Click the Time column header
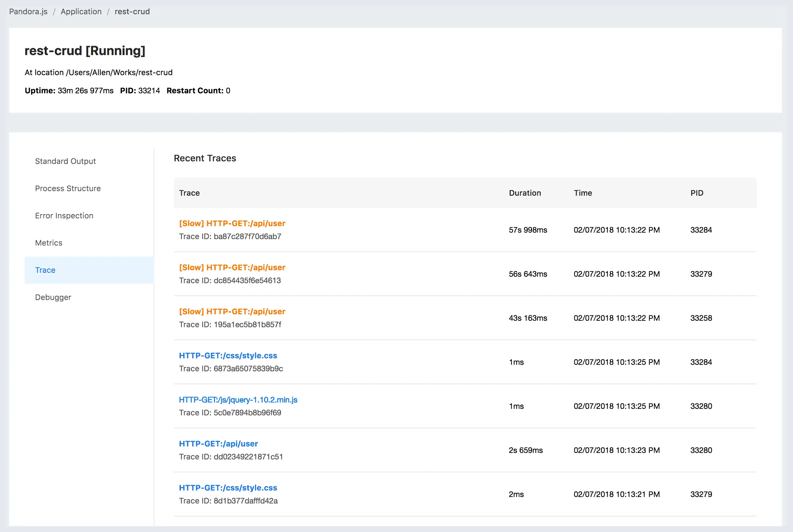Viewport: 793px width, 532px height. pyautogui.click(x=583, y=193)
